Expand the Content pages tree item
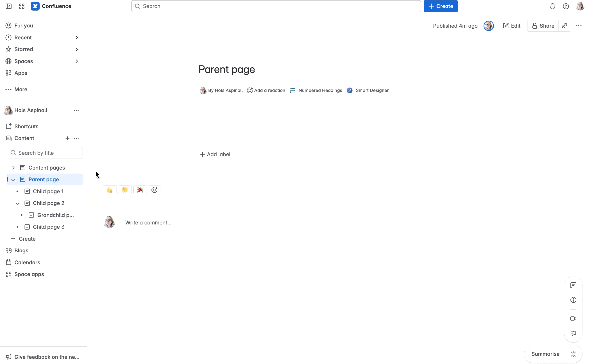The width and height of the screenshot is (589, 364). click(13, 167)
